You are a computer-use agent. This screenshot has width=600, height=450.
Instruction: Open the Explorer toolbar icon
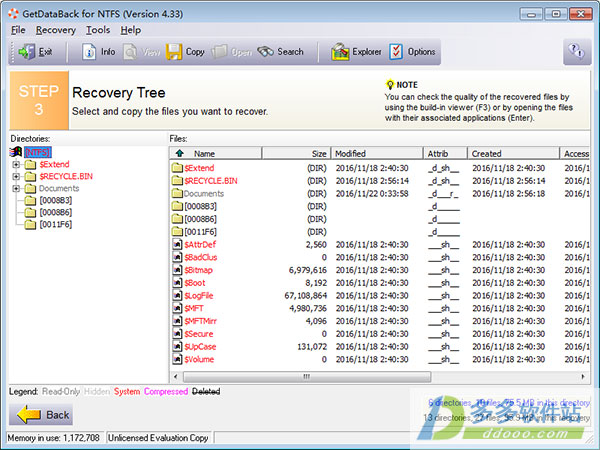pyautogui.click(x=340, y=52)
